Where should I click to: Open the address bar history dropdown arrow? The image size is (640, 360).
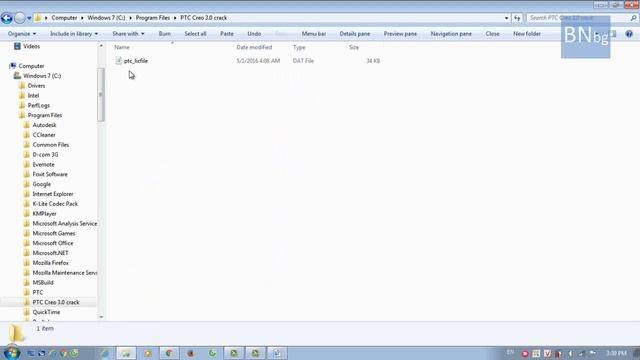point(507,18)
